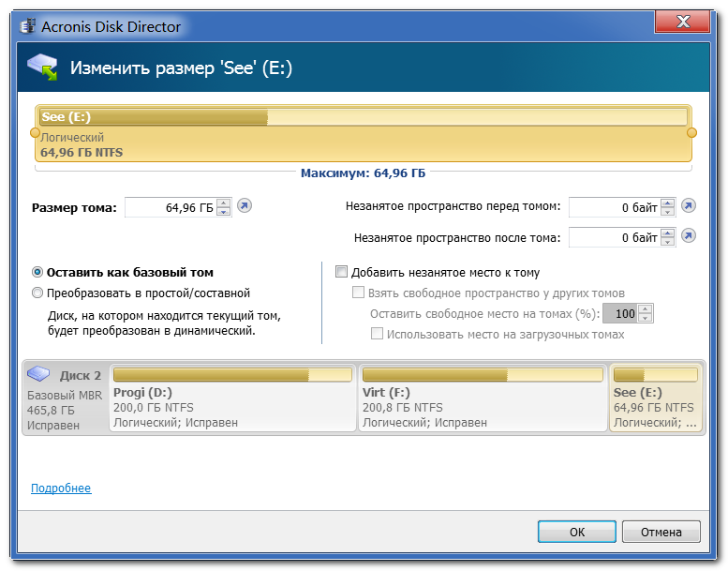The image size is (728, 571).
Task: Decrease unallocated space before volume spinner
Action: (668, 211)
